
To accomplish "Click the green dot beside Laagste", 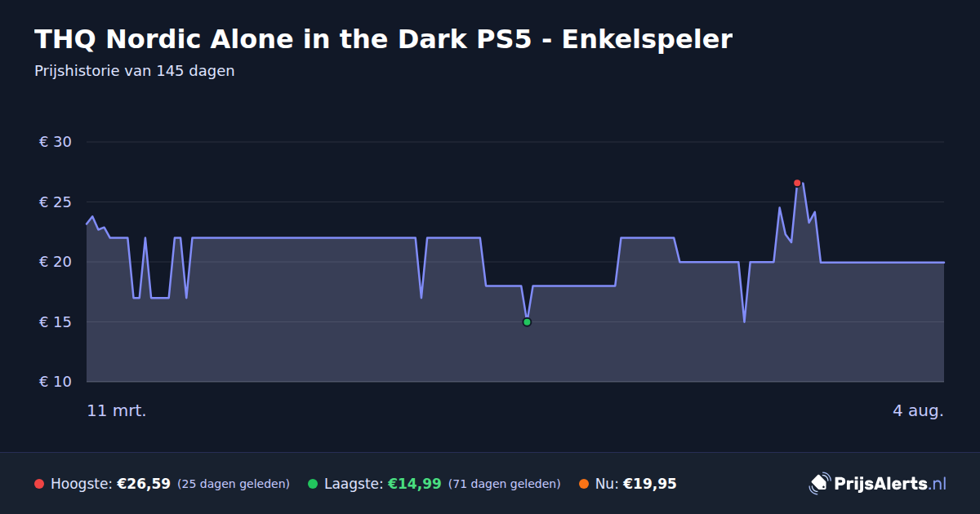I will 313,484.
